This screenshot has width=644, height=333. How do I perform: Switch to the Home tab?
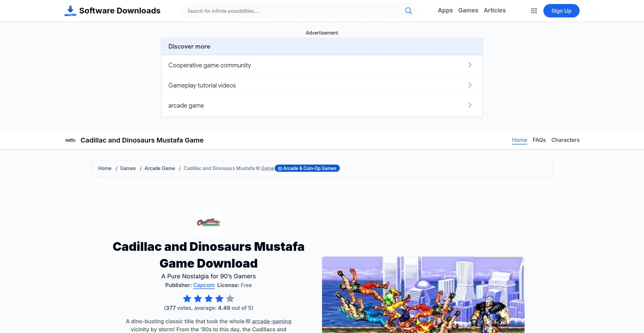(520, 140)
